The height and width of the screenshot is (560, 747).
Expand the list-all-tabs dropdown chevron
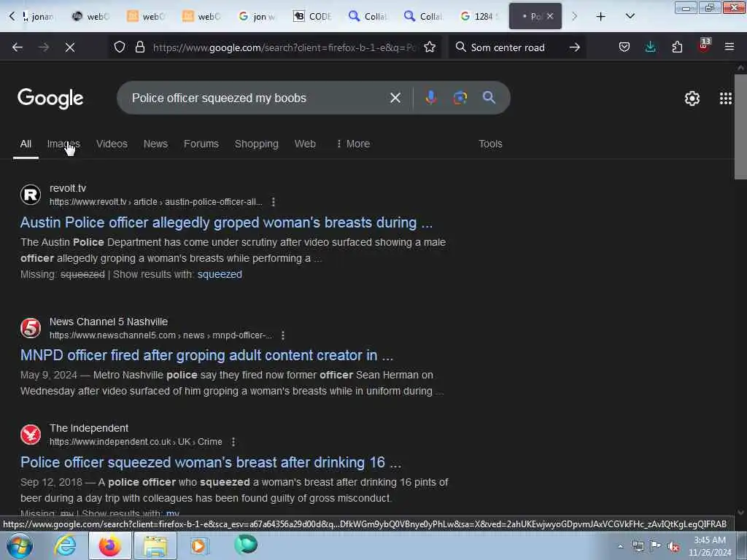(x=630, y=16)
